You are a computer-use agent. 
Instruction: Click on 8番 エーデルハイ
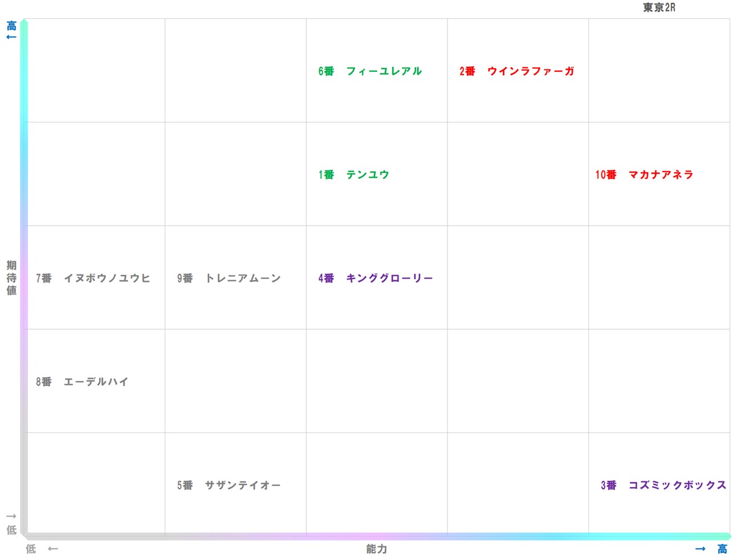pyautogui.click(x=82, y=382)
